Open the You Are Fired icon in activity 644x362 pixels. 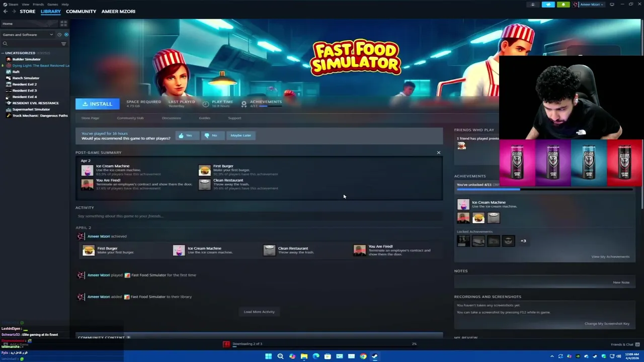(360, 250)
